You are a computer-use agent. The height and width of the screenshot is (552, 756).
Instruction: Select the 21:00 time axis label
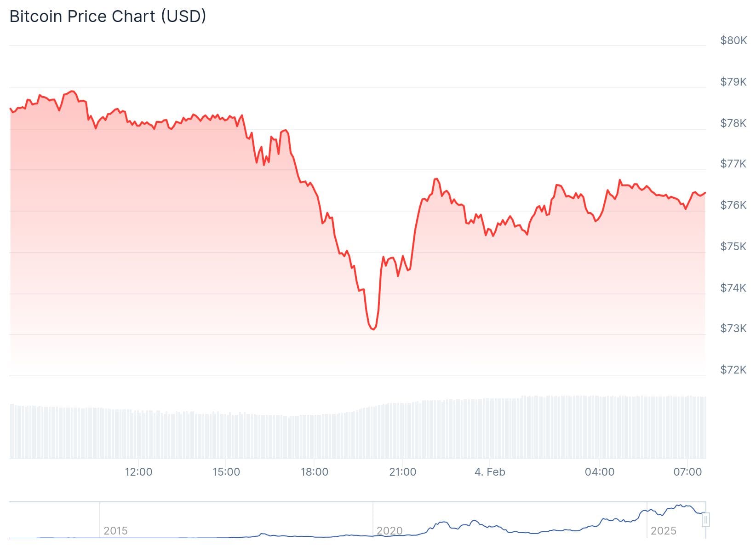coord(402,472)
